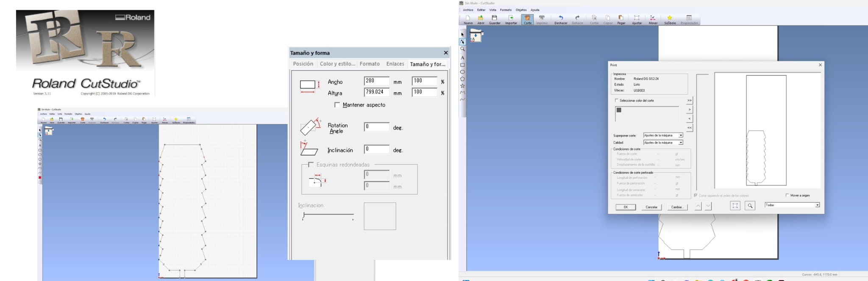Screen dimensions: 868x281
Task: Click the Ajustar fit-to-view icon
Action: 637,19
